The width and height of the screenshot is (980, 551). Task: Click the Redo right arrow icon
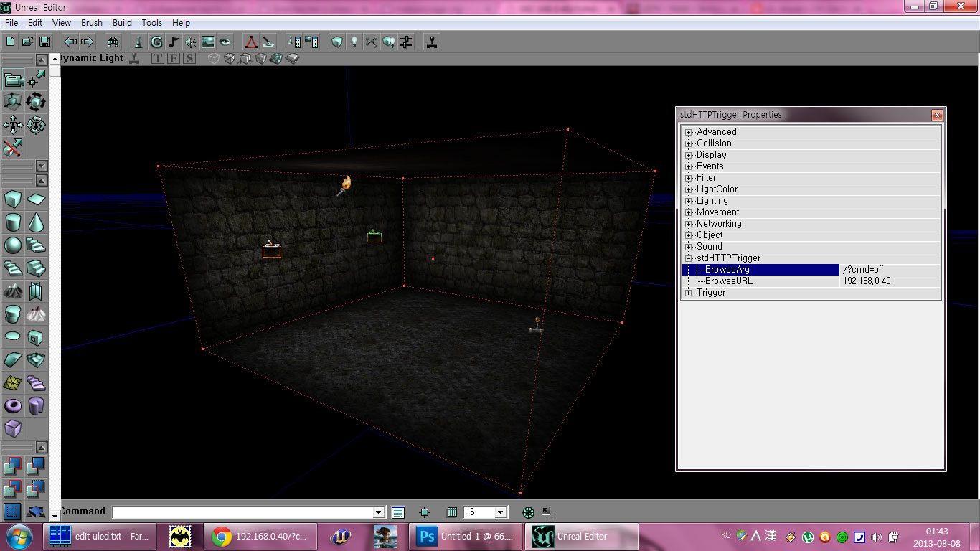coord(87,42)
